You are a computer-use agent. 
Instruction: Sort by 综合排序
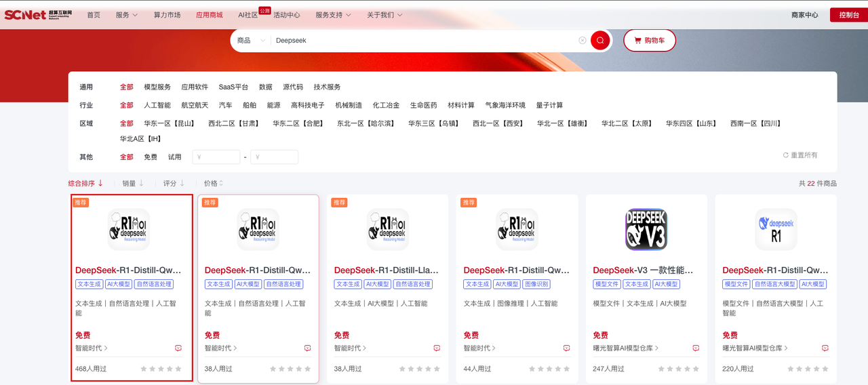click(x=85, y=183)
